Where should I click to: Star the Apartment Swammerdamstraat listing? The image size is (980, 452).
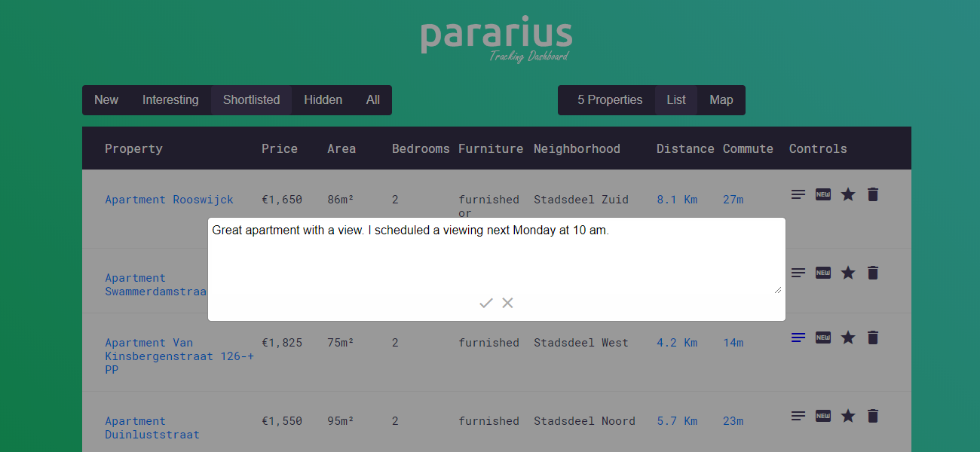(x=848, y=273)
